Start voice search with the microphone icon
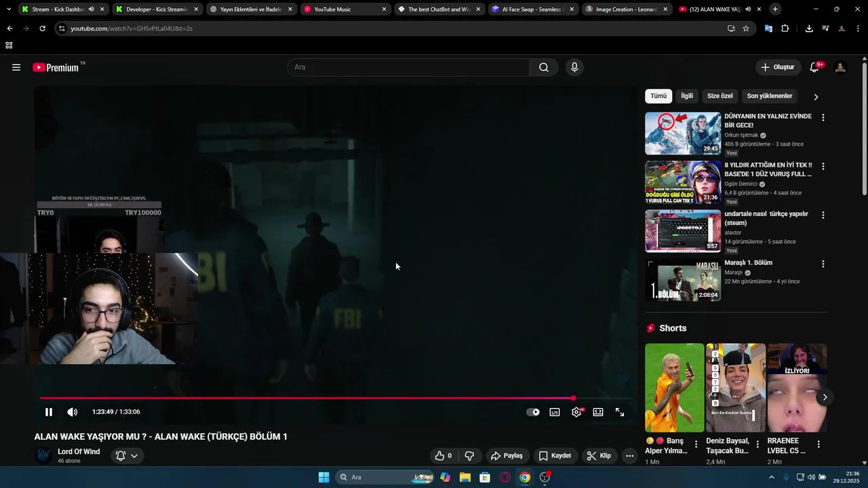This screenshot has width=868, height=488. (x=574, y=67)
